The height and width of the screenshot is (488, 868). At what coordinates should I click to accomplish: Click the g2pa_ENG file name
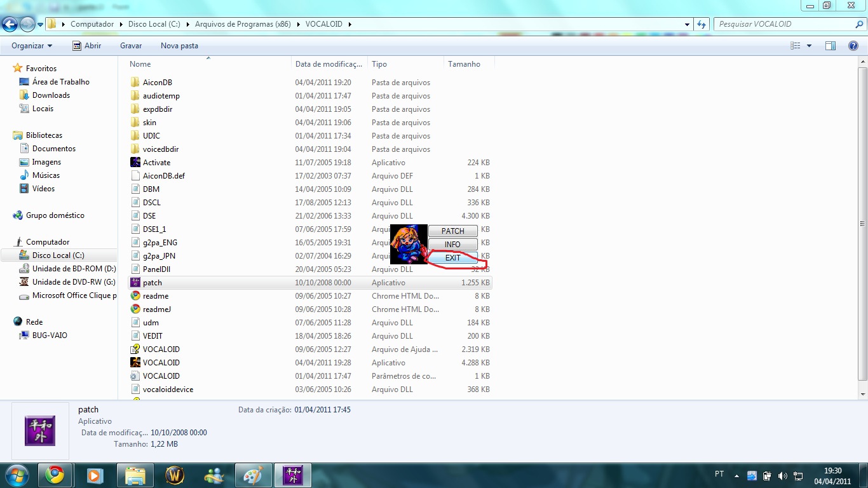(160, 243)
